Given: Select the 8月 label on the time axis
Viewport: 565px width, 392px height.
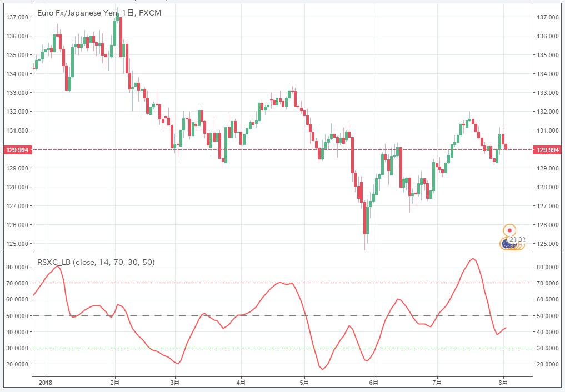Looking at the screenshot, I should click(x=503, y=383).
